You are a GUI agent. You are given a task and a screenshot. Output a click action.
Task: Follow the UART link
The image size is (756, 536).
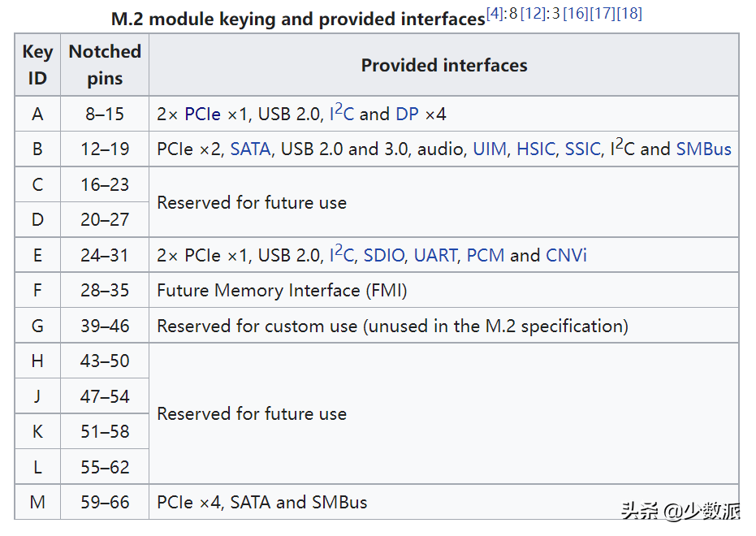point(435,256)
